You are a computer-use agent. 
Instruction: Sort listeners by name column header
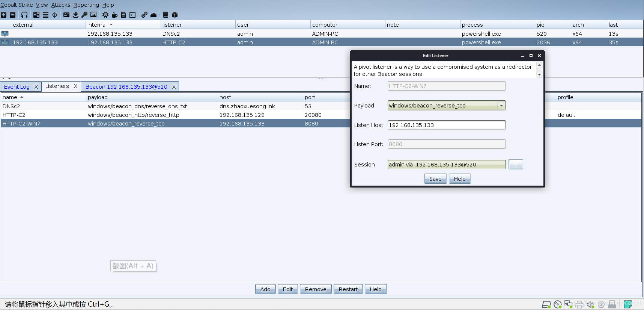(x=44, y=97)
